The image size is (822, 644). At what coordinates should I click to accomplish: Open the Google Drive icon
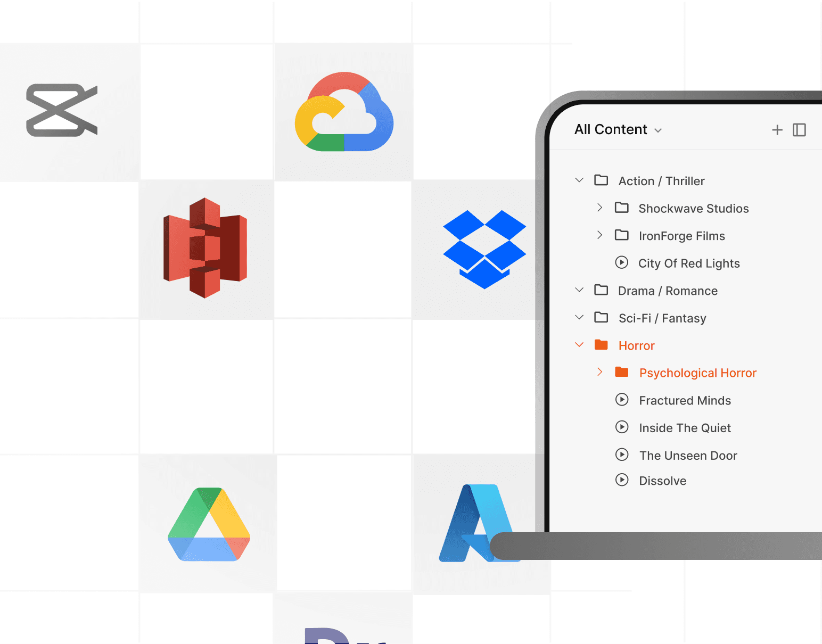(x=209, y=524)
